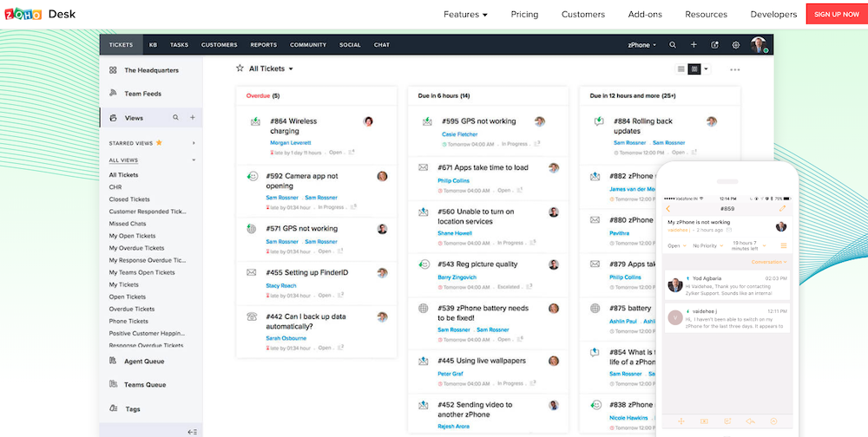Open the Tasks tab
Image resolution: width=868 pixels, height=437 pixels.
pyautogui.click(x=179, y=45)
